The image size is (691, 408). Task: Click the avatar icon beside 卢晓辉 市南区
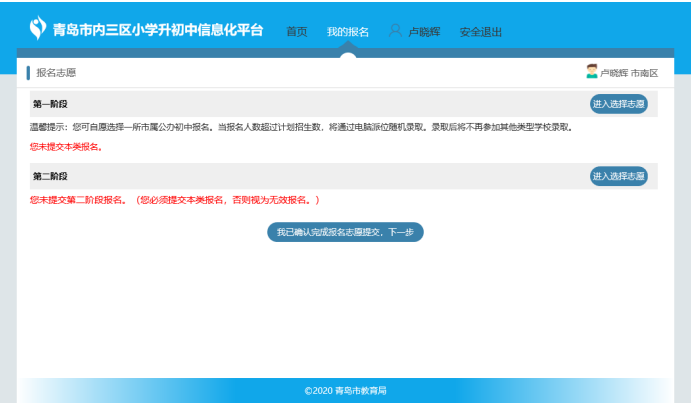pos(592,72)
